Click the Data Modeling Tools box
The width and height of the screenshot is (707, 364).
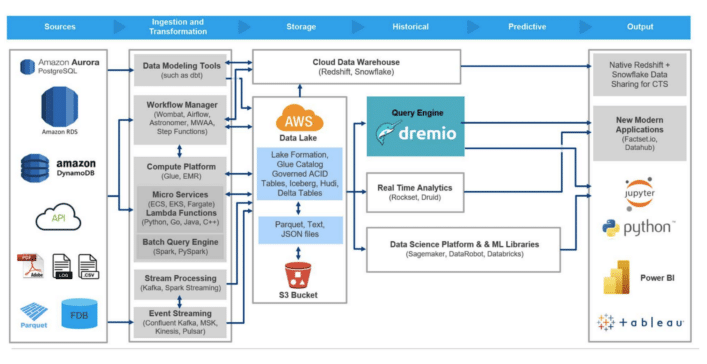180,70
